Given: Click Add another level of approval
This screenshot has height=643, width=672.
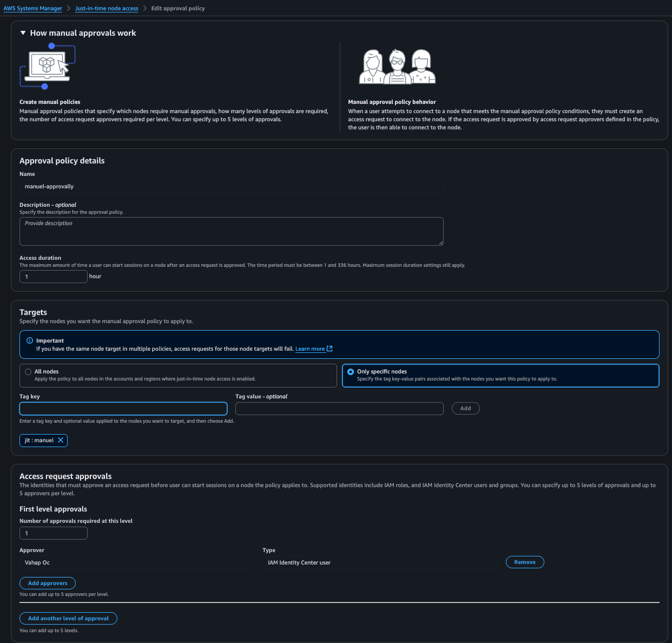Looking at the screenshot, I should [x=68, y=618].
